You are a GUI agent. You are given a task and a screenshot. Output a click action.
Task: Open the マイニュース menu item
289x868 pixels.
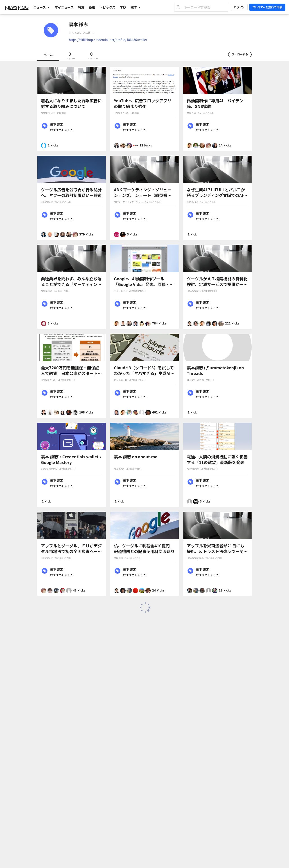(x=64, y=7)
